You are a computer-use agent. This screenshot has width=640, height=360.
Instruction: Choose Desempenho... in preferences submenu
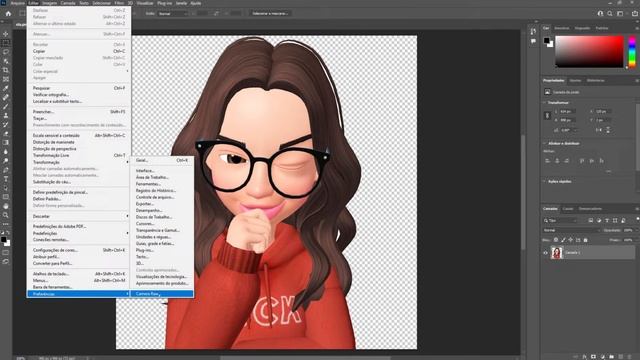(162, 210)
